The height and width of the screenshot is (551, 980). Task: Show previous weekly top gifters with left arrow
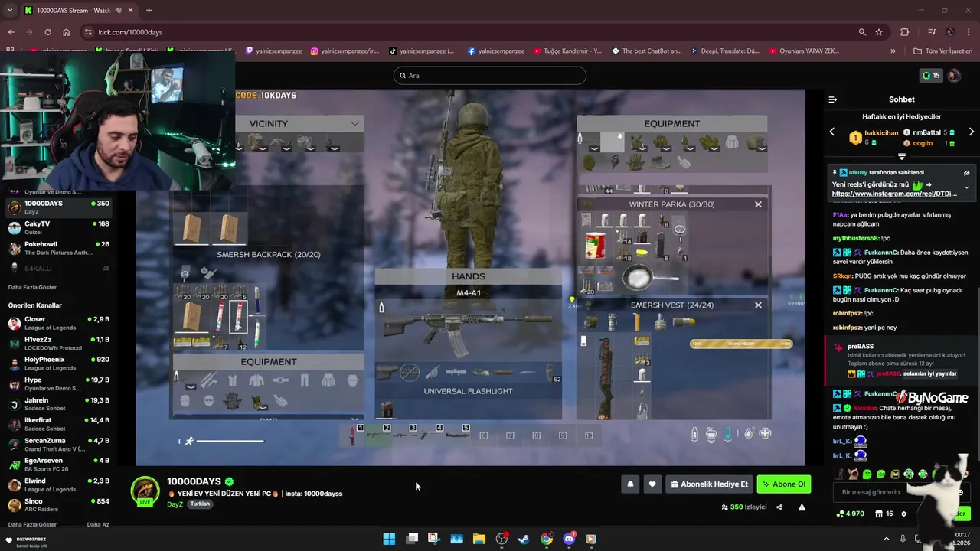pos(832,132)
